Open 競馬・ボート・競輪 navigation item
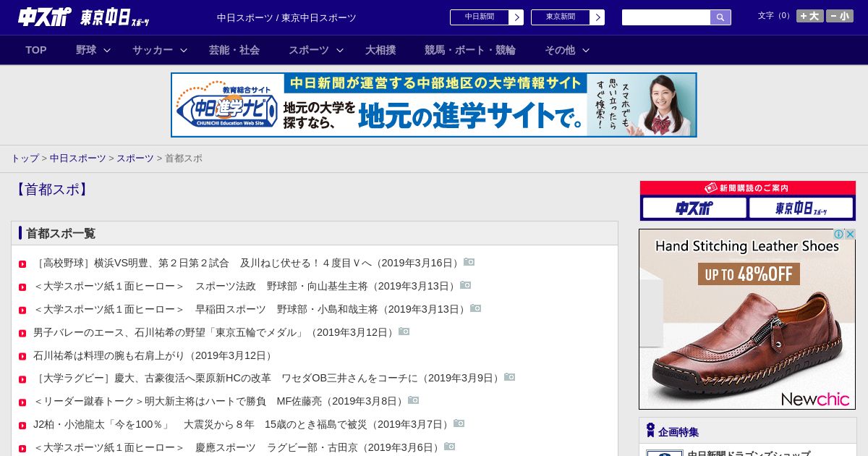This screenshot has width=868, height=456. point(470,50)
